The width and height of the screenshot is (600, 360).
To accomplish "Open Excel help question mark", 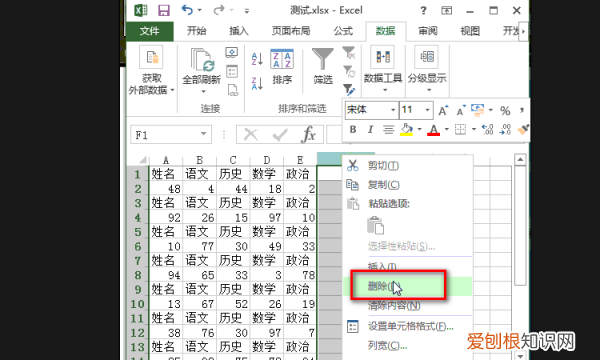I will point(423,10).
